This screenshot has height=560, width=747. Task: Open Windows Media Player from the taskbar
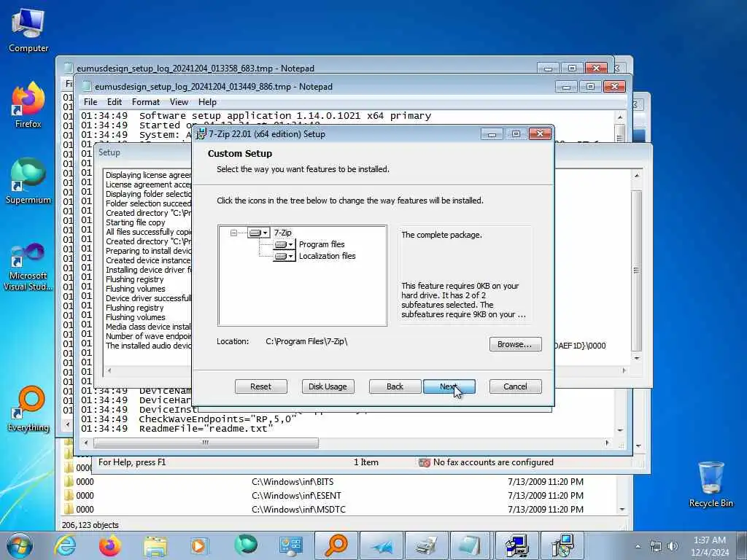(x=200, y=545)
